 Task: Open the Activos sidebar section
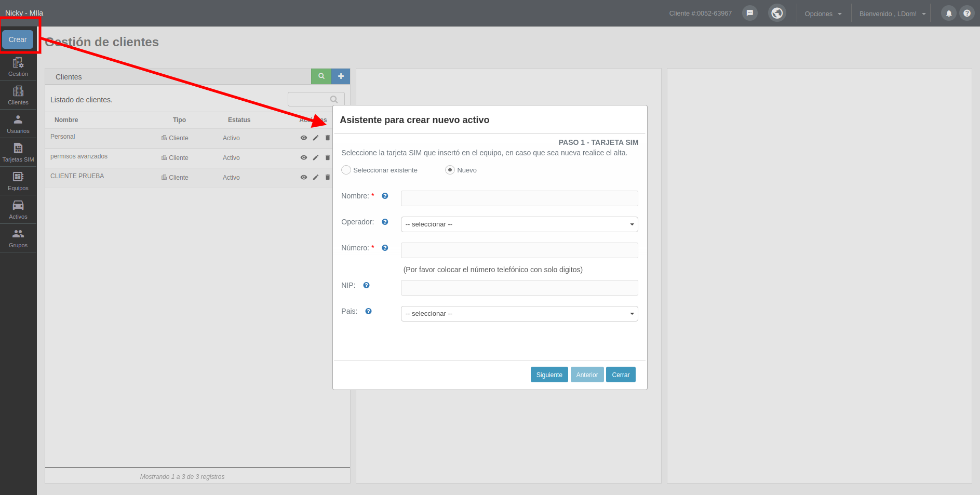coord(18,209)
